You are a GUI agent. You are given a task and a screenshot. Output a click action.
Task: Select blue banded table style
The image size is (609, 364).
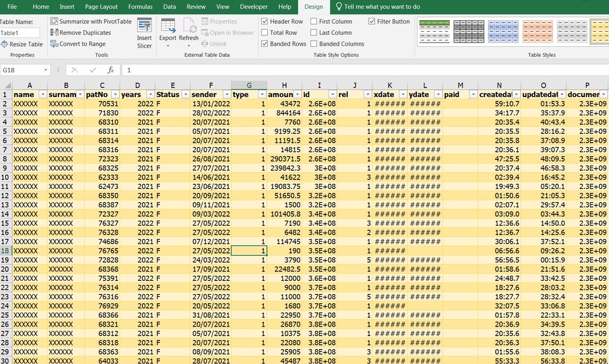[x=503, y=31]
